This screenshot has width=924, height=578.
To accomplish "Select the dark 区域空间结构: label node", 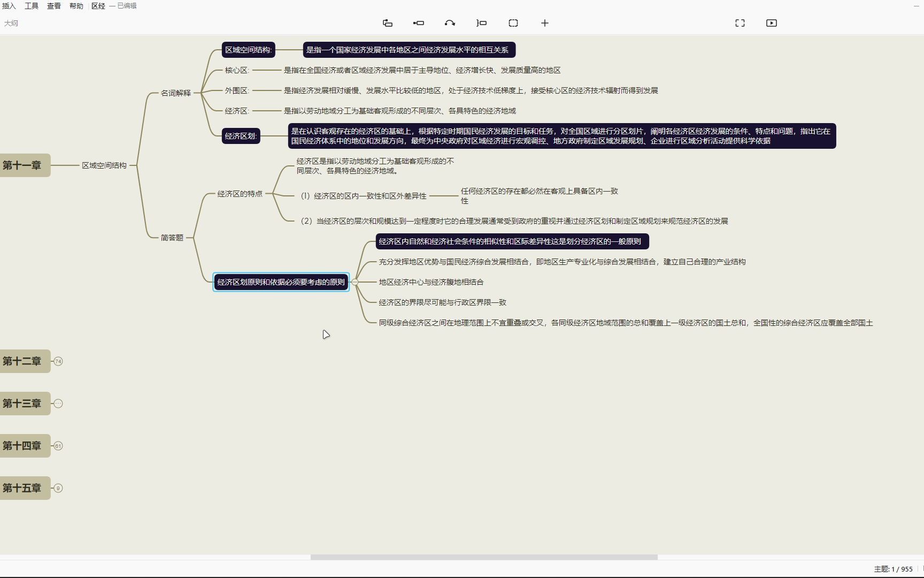I will coord(249,50).
